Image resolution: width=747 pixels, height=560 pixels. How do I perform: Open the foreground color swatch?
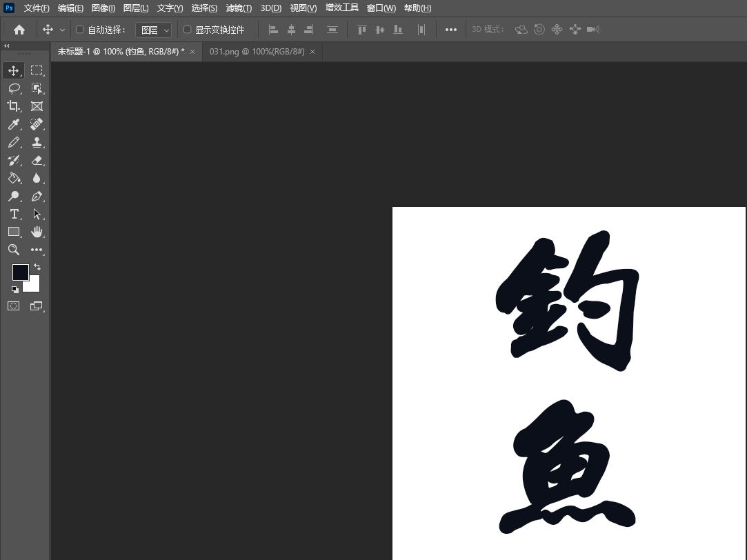tap(20, 272)
